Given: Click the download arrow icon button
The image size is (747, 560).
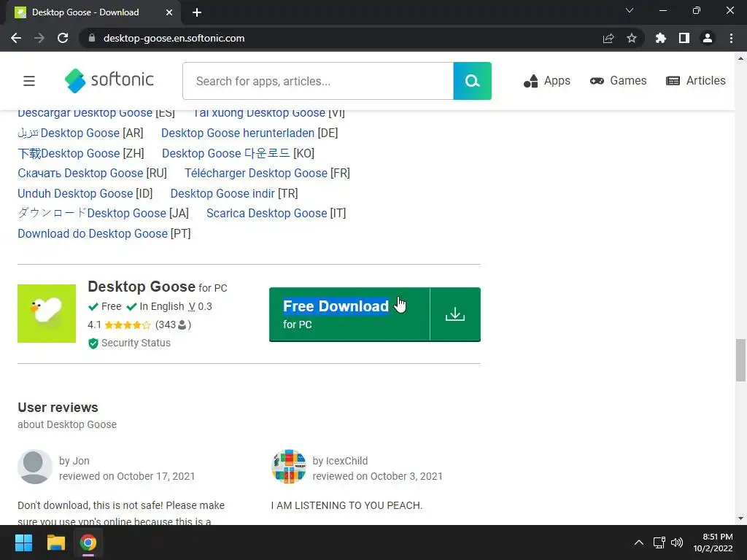Looking at the screenshot, I should [455, 314].
